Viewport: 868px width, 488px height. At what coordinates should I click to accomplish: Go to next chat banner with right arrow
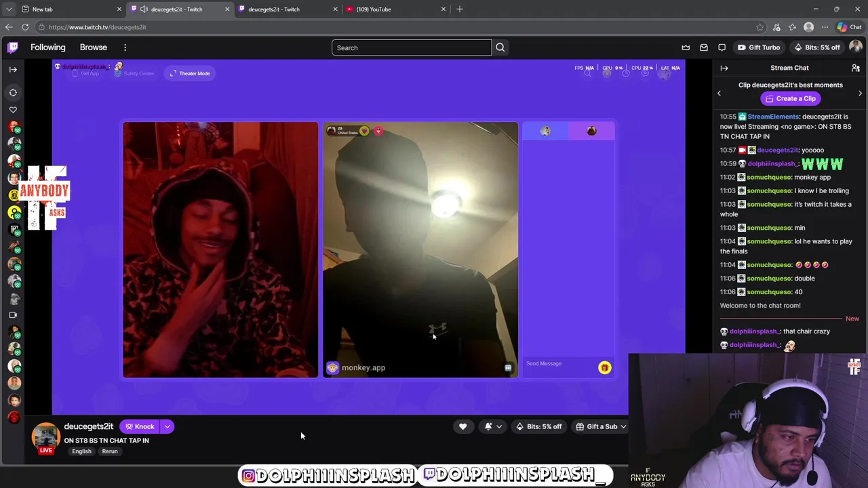click(861, 94)
